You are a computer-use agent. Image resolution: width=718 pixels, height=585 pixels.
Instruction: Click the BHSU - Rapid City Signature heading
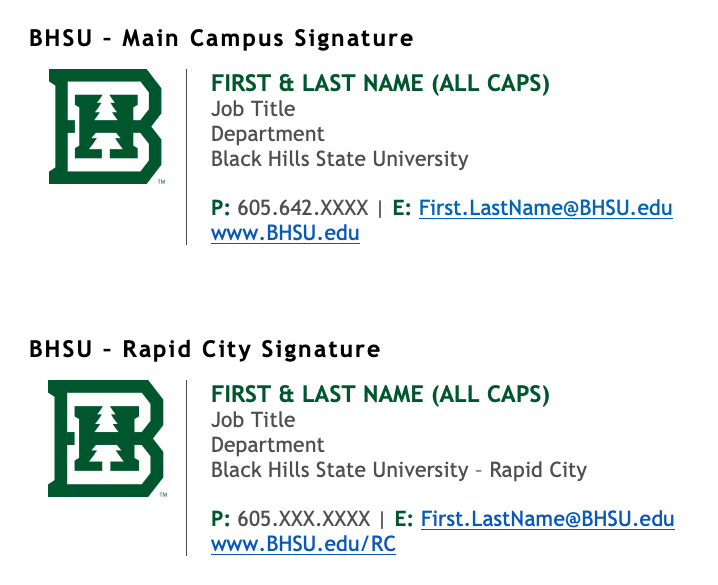pos(205,350)
